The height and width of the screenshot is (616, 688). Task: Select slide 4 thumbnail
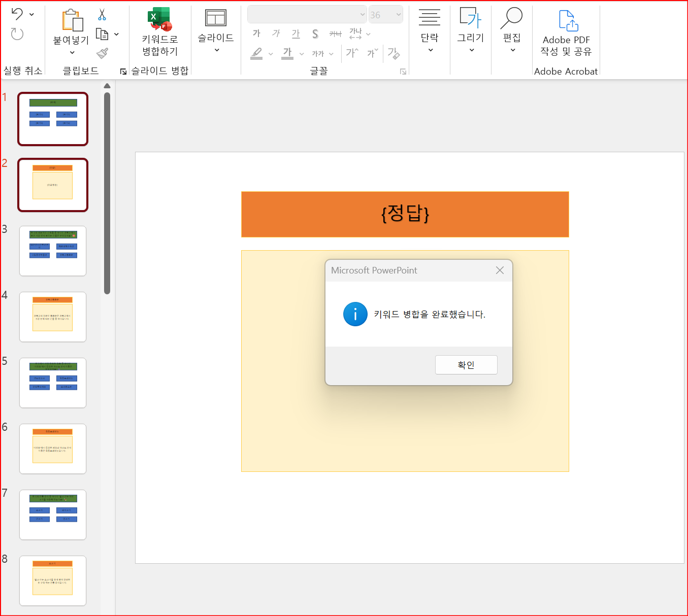[53, 317]
